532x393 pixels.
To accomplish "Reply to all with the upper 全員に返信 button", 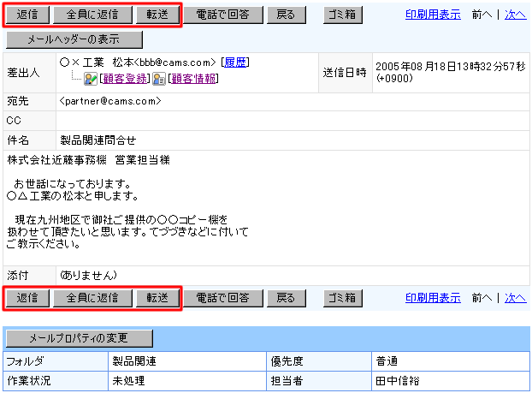I will [x=92, y=15].
